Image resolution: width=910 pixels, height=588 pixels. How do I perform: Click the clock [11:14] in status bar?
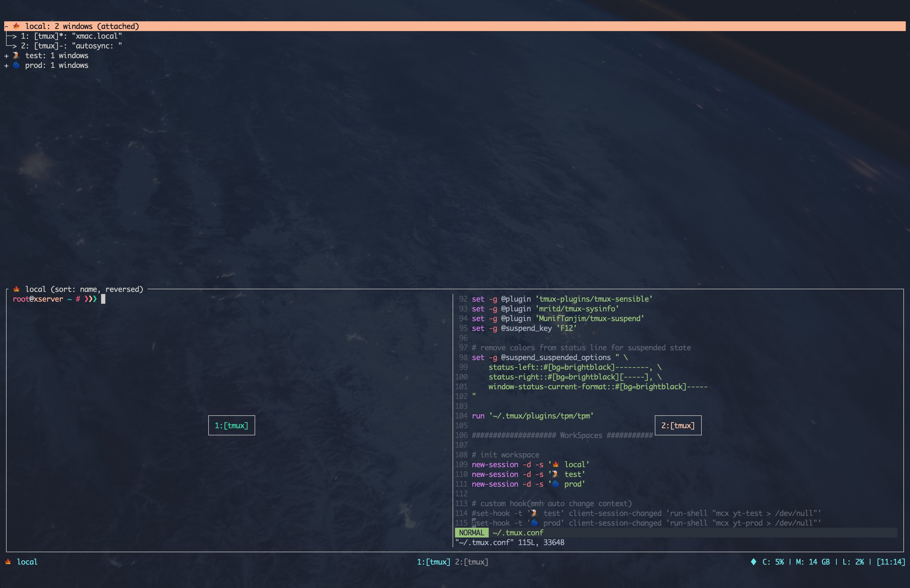891,562
